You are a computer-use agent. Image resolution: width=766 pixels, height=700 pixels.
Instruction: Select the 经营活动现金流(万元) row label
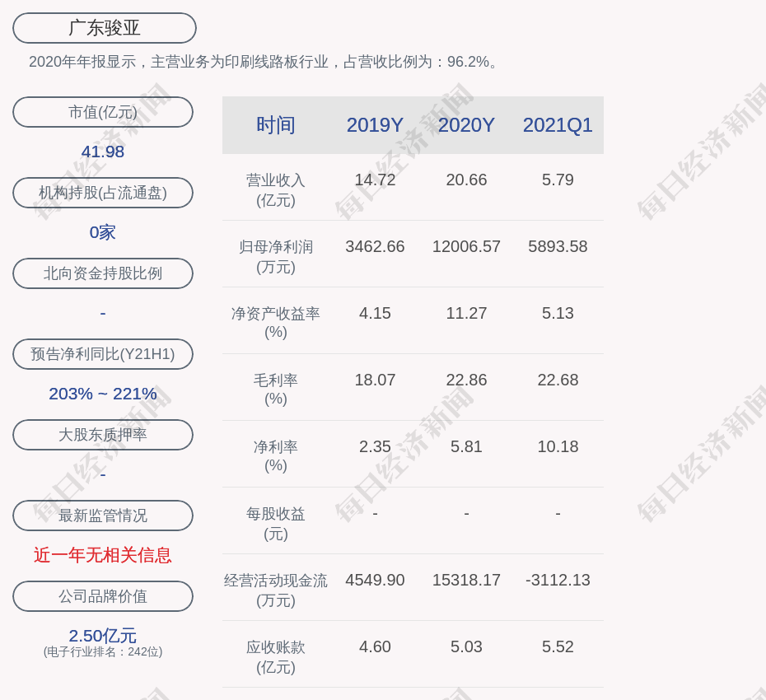[x=276, y=590]
